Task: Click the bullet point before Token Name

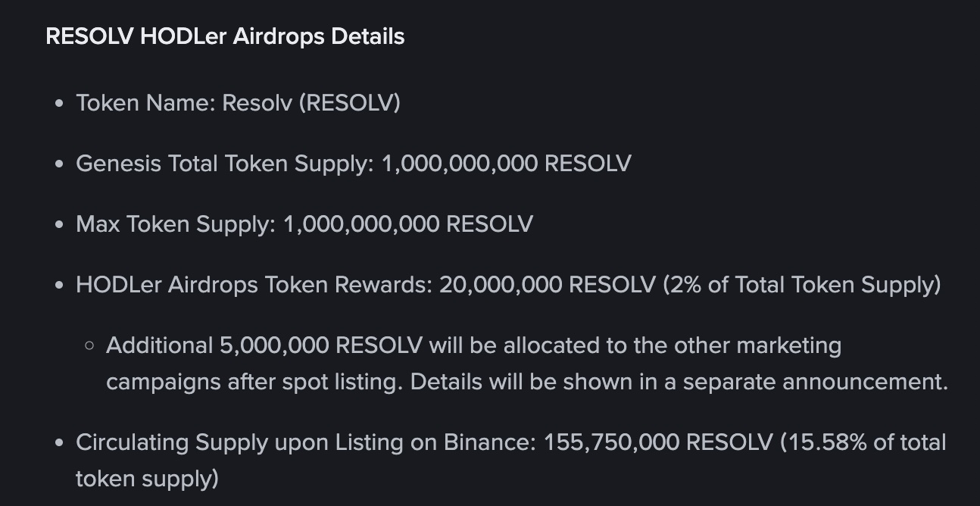Action: pyautogui.click(x=59, y=104)
